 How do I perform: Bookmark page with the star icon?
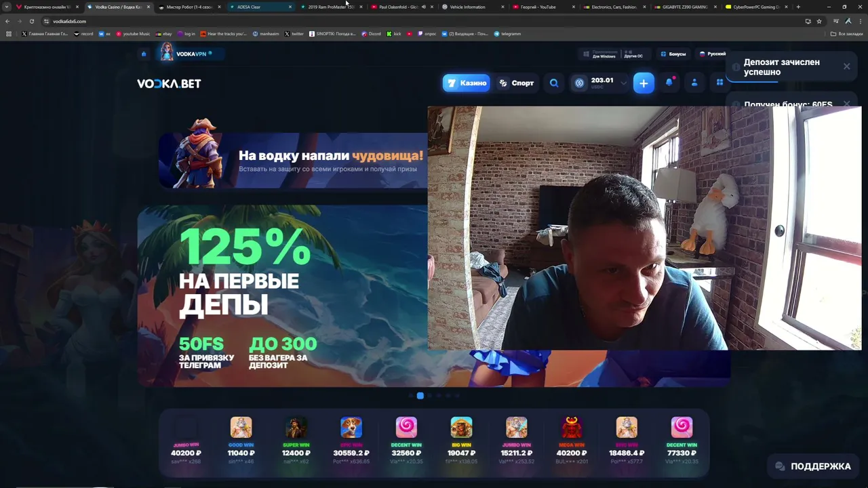[819, 21]
